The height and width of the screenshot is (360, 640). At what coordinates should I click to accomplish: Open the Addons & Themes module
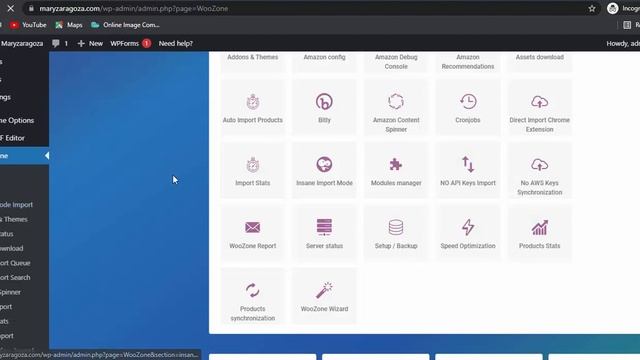coord(253,62)
